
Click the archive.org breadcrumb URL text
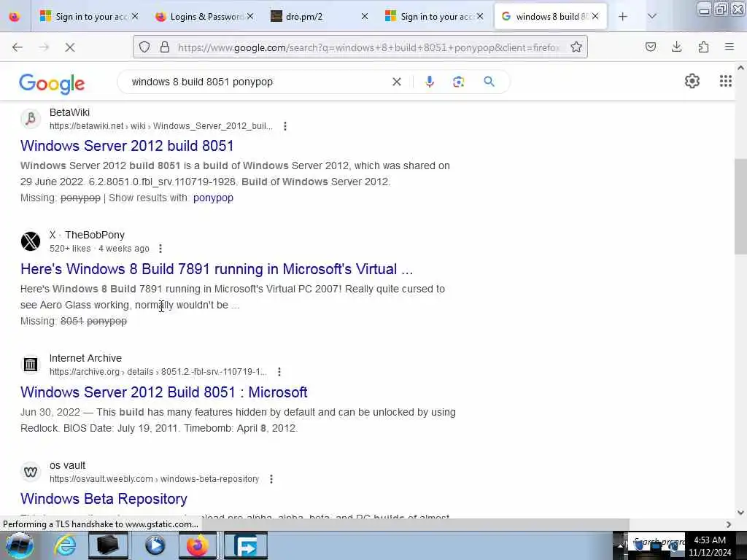click(158, 372)
